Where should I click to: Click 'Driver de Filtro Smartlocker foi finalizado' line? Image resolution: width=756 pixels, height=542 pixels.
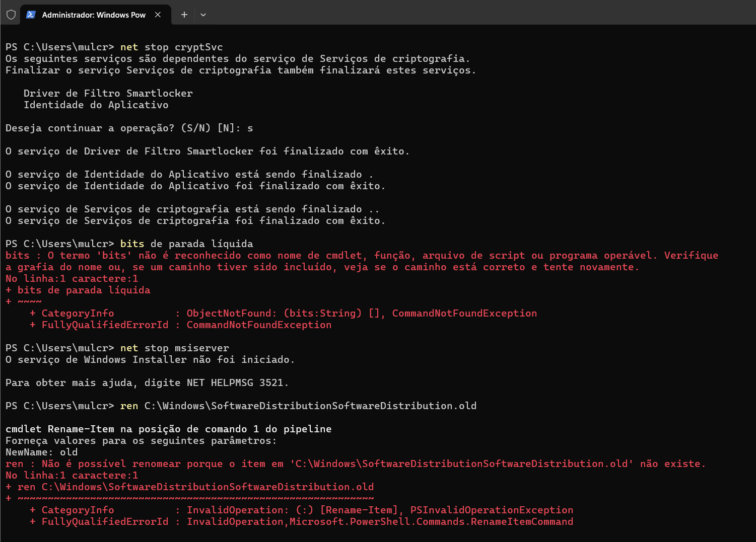[208, 151]
